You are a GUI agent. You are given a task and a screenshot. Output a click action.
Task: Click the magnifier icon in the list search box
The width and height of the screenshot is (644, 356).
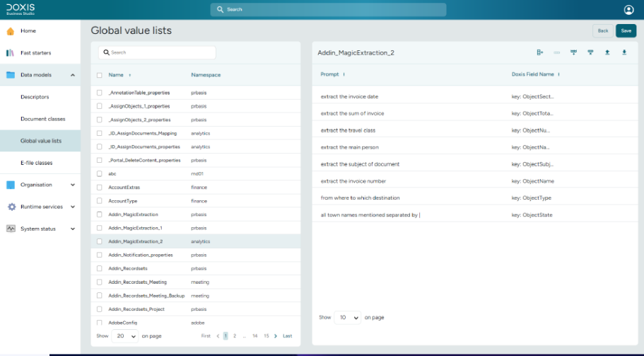(x=106, y=52)
